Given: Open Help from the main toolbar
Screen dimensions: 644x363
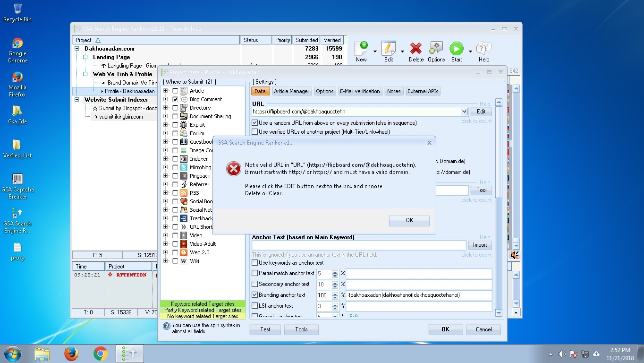Looking at the screenshot, I should click(484, 48).
